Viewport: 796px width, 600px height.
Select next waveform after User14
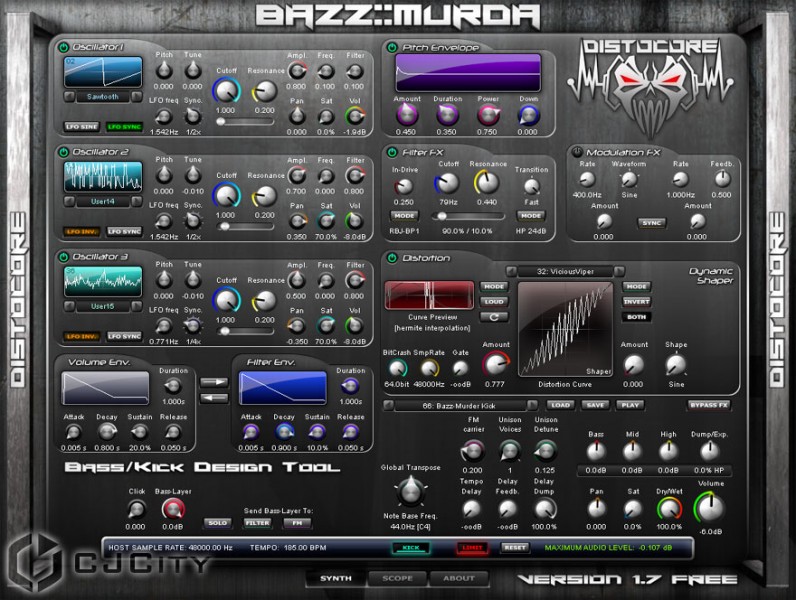[x=137, y=202]
